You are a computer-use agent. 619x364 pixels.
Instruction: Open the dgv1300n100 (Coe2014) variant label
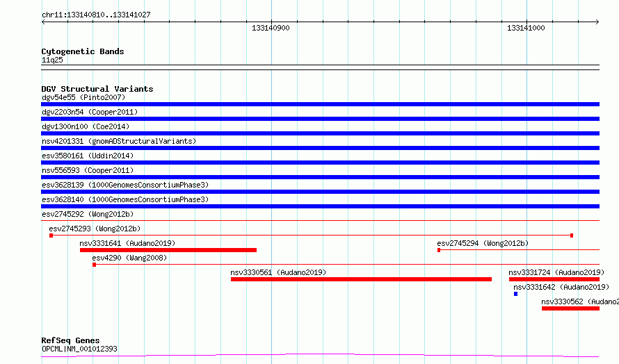pos(86,126)
